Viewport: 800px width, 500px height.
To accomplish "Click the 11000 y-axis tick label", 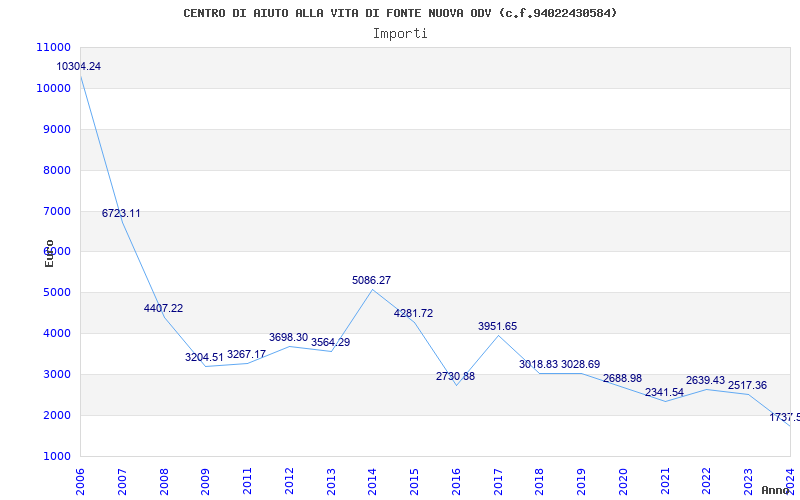I will pyautogui.click(x=54, y=47).
